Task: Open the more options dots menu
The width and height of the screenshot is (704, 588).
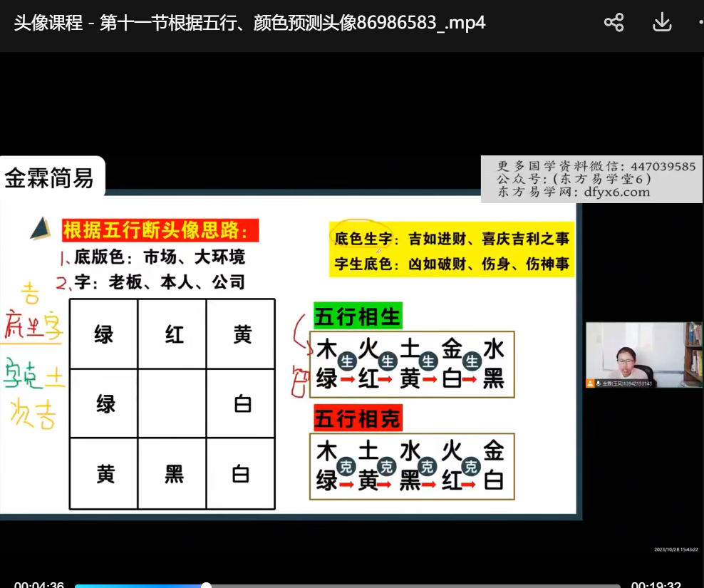Action: click(700, 23)
